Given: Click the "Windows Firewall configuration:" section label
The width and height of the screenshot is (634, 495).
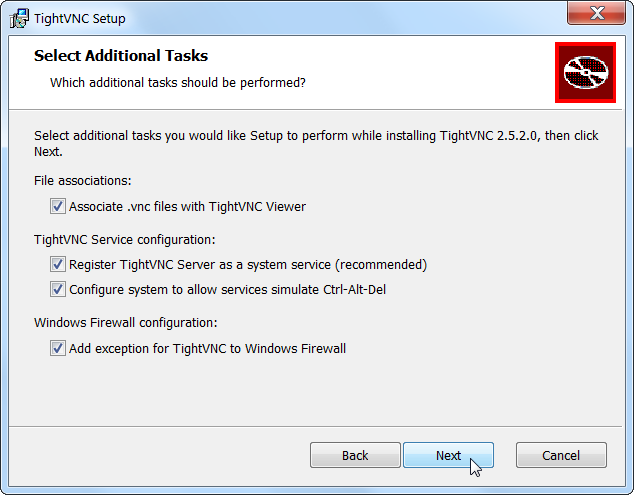Looking at the screenshot, I should 126,323.
